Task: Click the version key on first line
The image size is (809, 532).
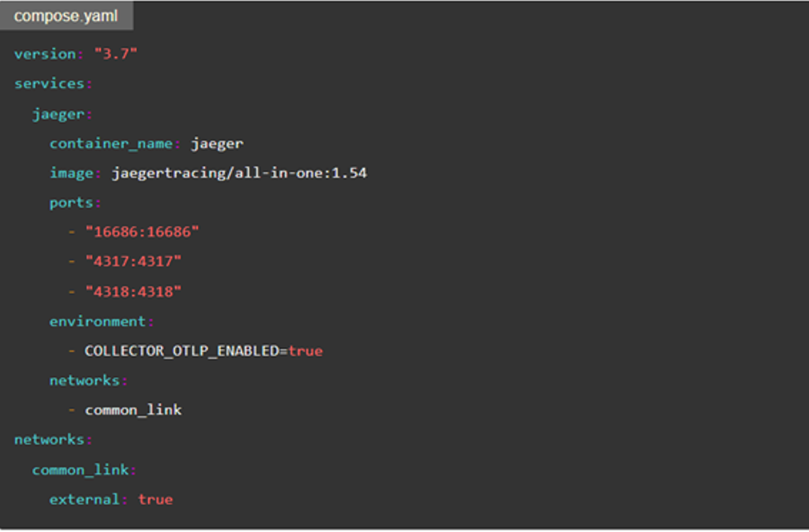Action: click(x=45, y=54)
